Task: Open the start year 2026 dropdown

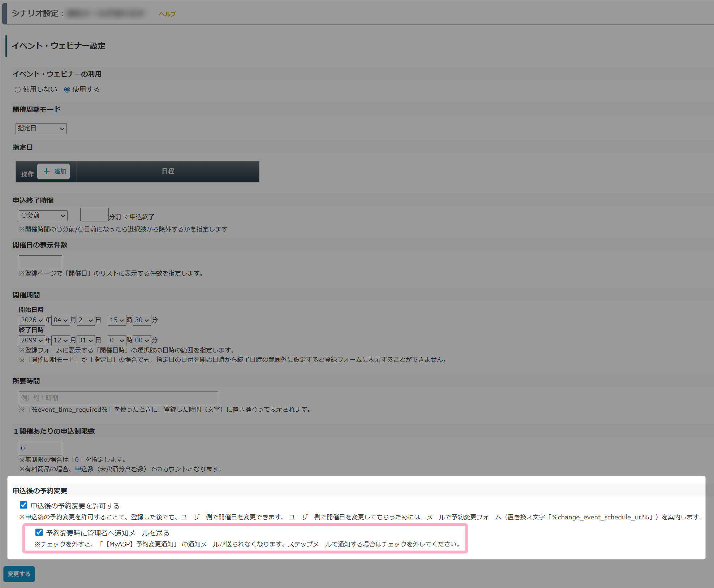Action: click(x=32, y=320)
